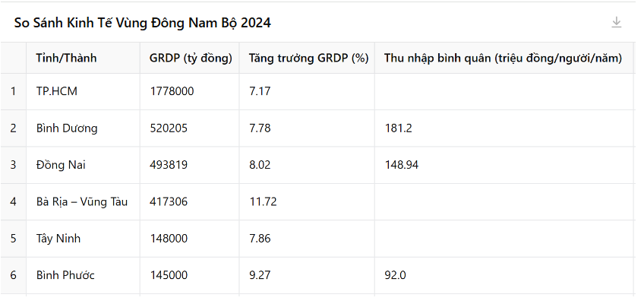Select the Tây Ninh cell
Image resolution: width=644 pixels, height=304 pixels.
83,239
